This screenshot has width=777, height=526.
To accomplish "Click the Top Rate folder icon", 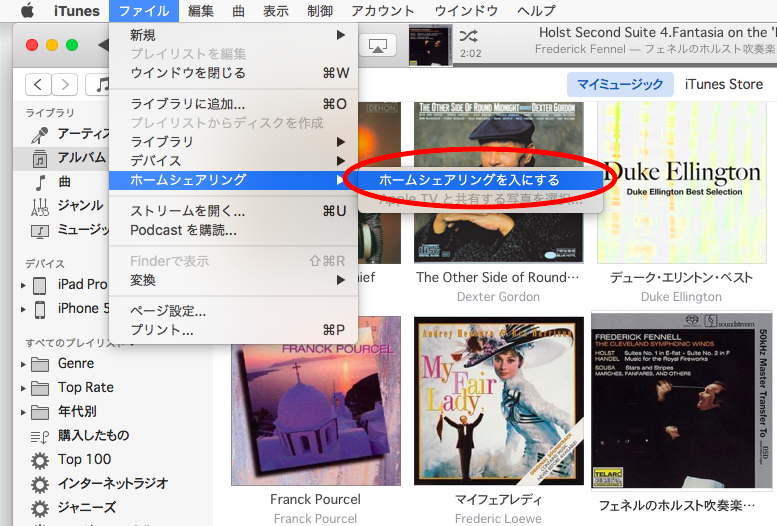I will (40, 388).
